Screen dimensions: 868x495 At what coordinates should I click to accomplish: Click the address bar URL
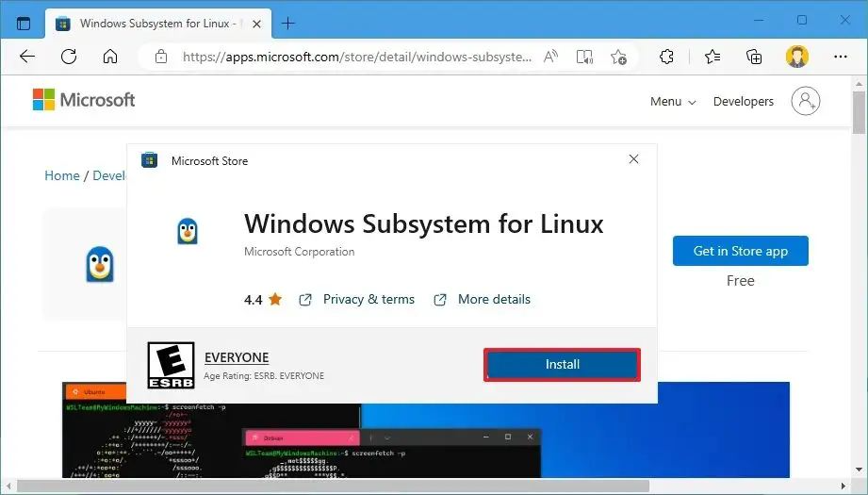357,57
